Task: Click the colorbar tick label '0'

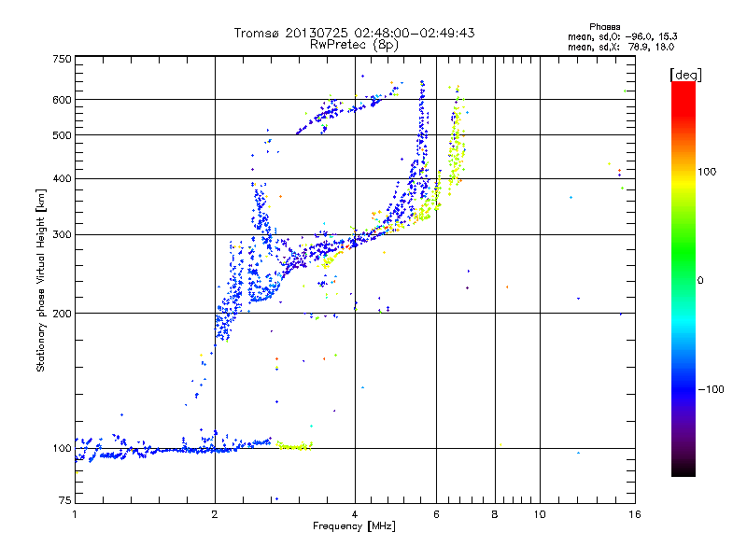Action: point(700,280)
